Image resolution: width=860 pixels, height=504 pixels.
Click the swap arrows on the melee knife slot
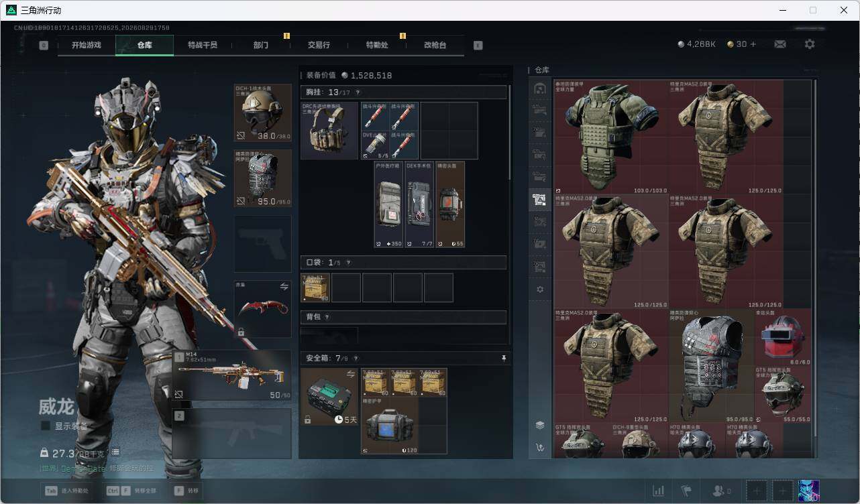pyautogui.click(x=284, y=287)
